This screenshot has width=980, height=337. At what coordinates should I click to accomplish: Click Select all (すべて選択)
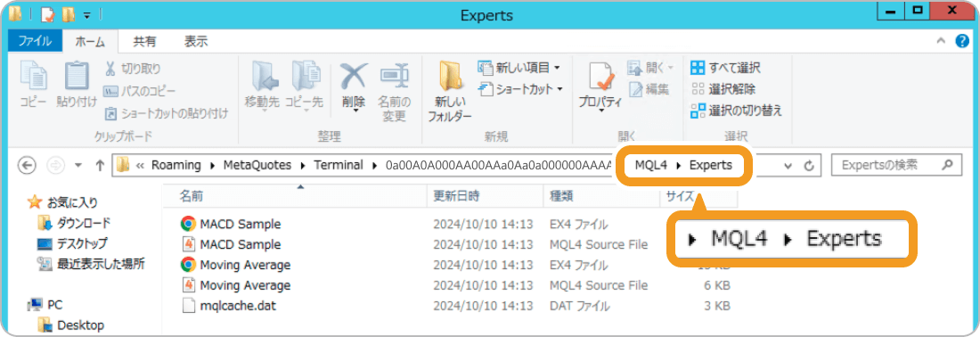click(x=726, y=68)
